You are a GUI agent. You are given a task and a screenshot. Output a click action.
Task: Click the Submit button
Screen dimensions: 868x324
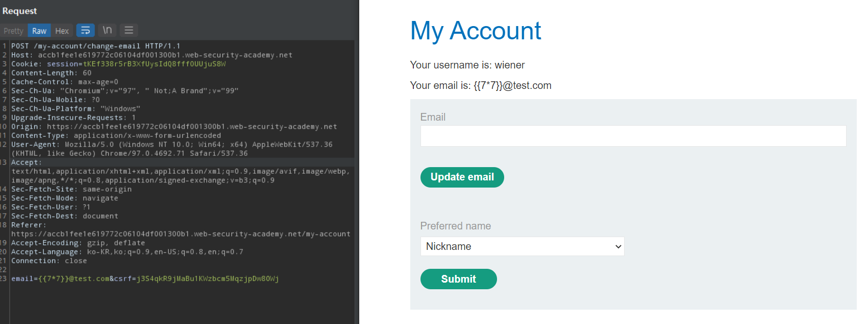(458, 279)
